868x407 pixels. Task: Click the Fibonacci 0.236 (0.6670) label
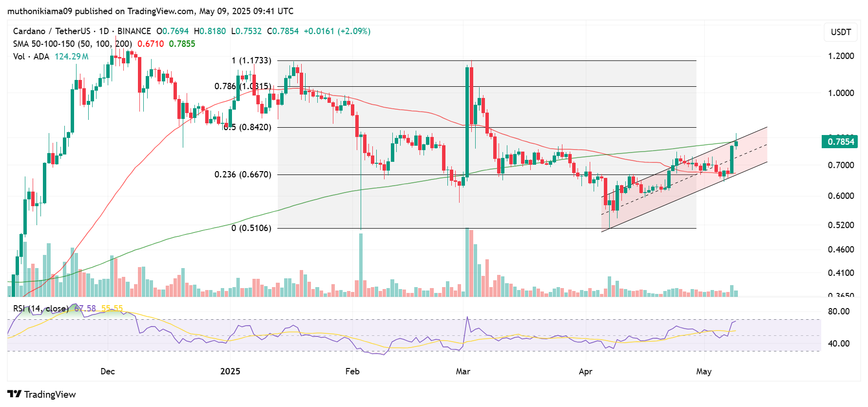(243, 174)
